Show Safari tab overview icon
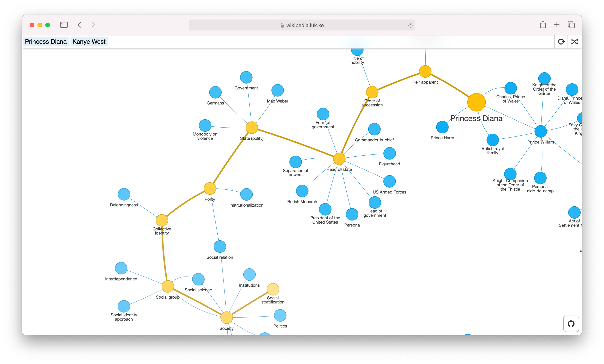The image size is (604, 364). pyautogui.click(x=571, y=25)
